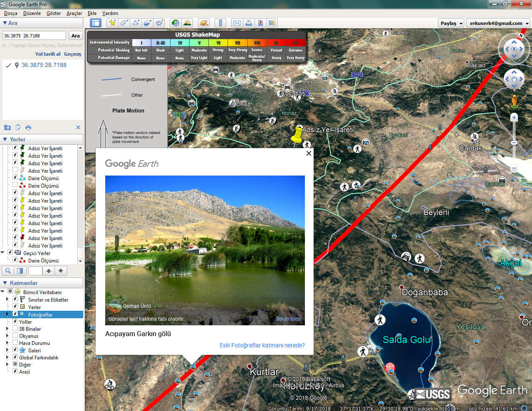Screen dimensions: 532x411
Task: Toggle the Yollar layer checkbox
Action: click(15, 321)
